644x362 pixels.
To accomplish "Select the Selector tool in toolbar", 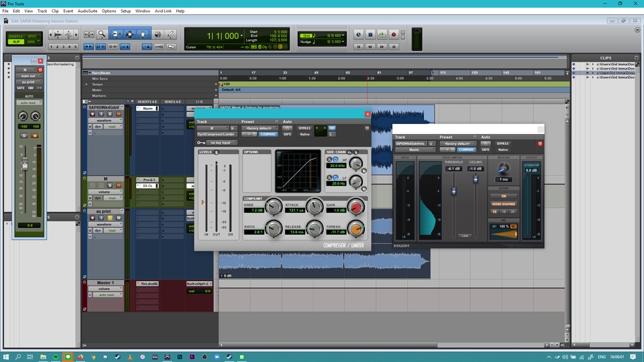I will (x=129, y=34).
